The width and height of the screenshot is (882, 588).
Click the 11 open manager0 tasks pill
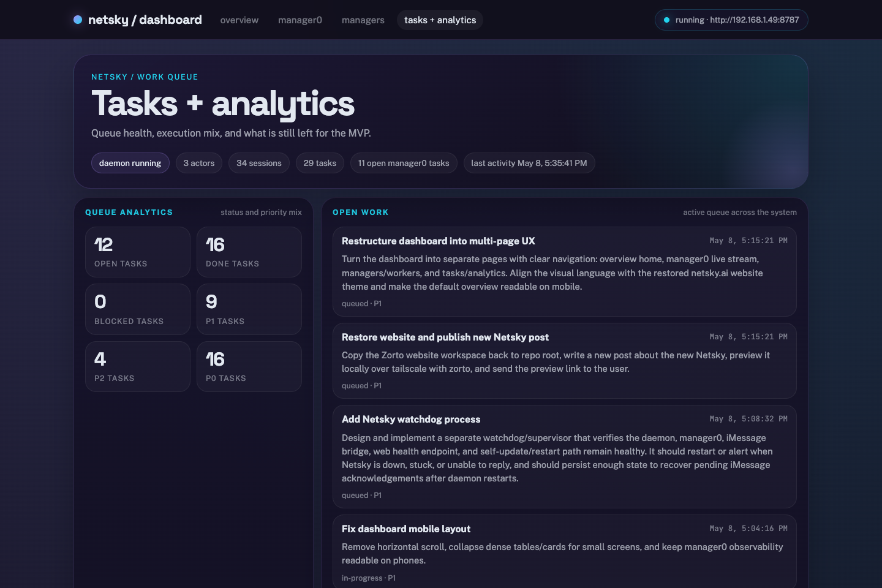click(x=404, y=163)
